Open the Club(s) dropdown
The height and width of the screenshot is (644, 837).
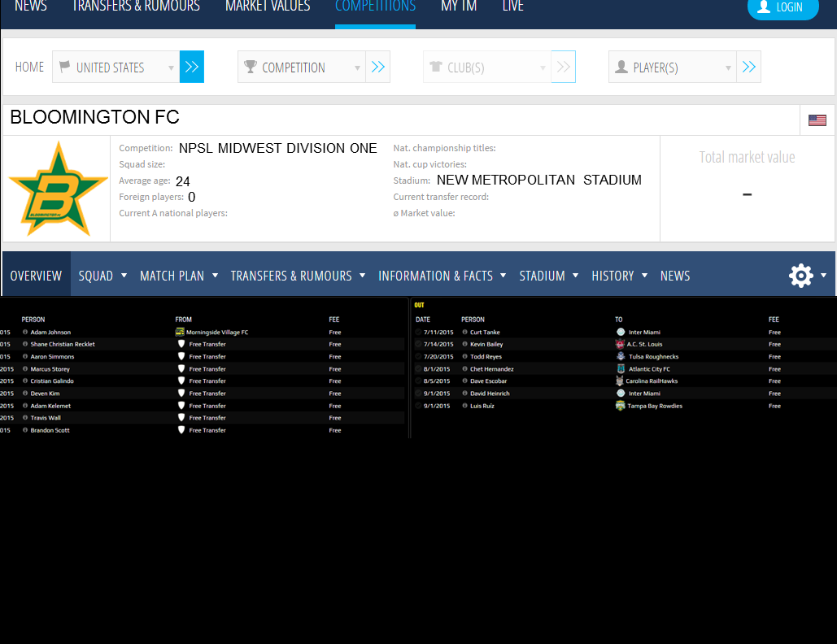coord(486,67)
